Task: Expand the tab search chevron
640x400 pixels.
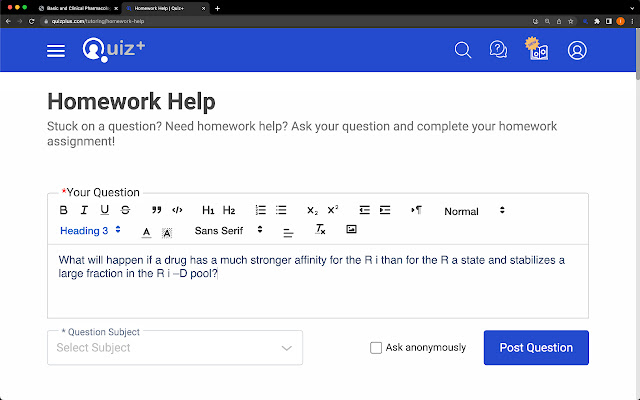Action: [632, 8]
